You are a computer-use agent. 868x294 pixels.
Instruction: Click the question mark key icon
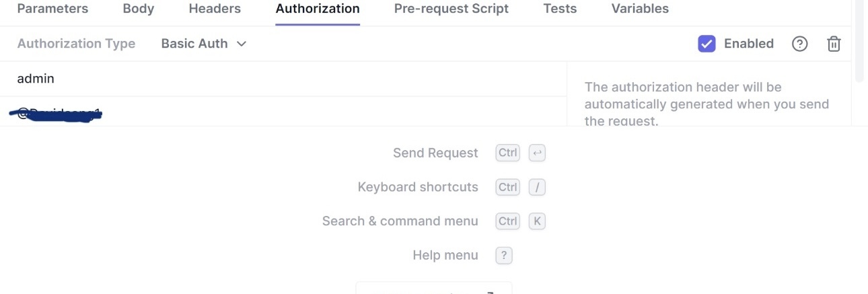(x=504, y=256)
